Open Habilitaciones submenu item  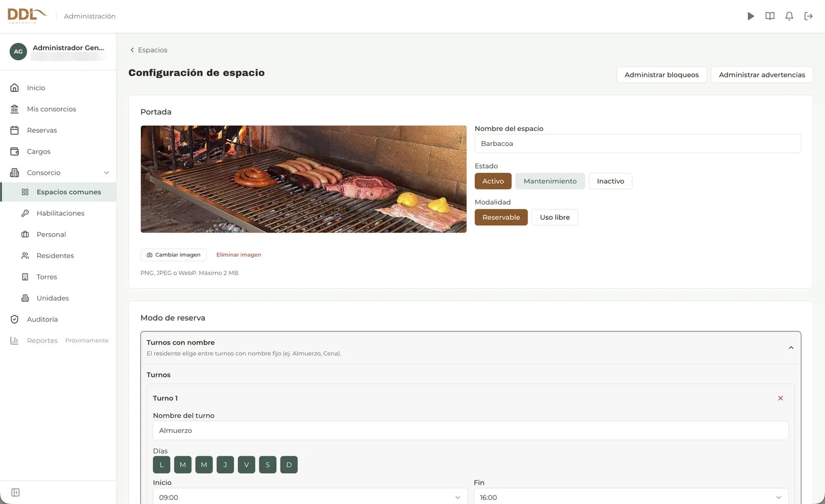point(59,213)
